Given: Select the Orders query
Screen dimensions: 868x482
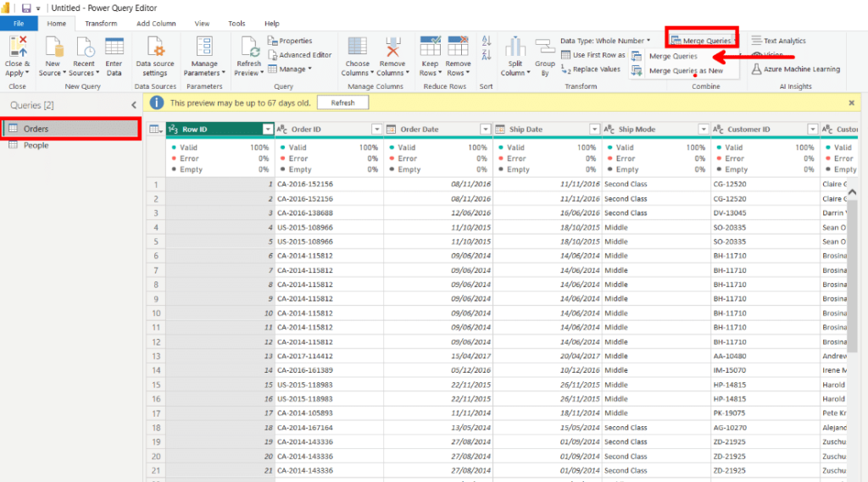Looking at the screenshot, I should tap(71, 129).
